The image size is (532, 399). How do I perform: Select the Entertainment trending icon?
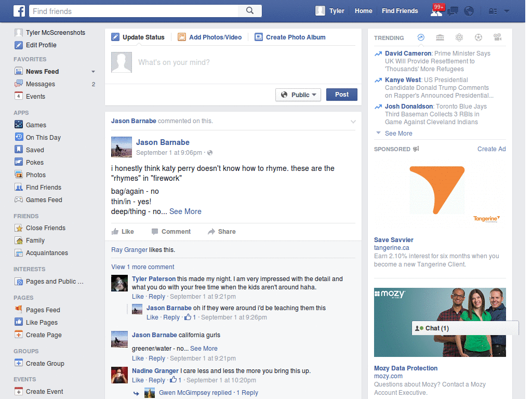[497, 37]
